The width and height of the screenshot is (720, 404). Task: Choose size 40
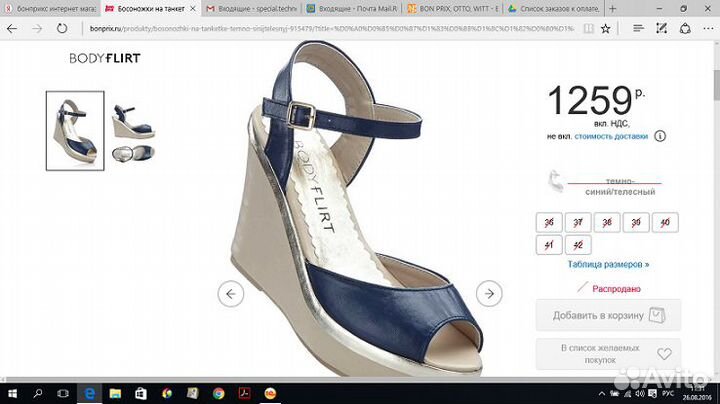coord(665,223)
